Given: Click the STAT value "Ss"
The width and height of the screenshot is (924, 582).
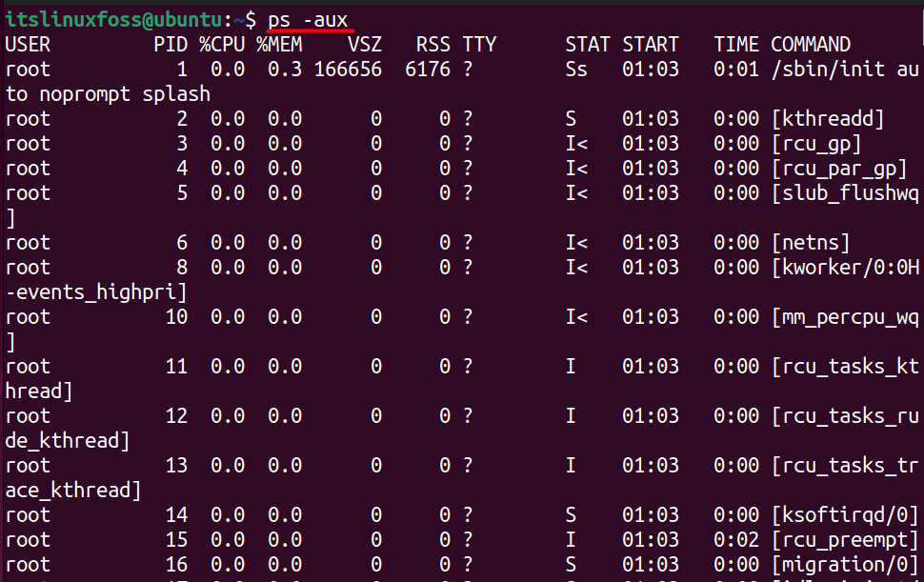Looking at the screenshot, I should (576, 70).
